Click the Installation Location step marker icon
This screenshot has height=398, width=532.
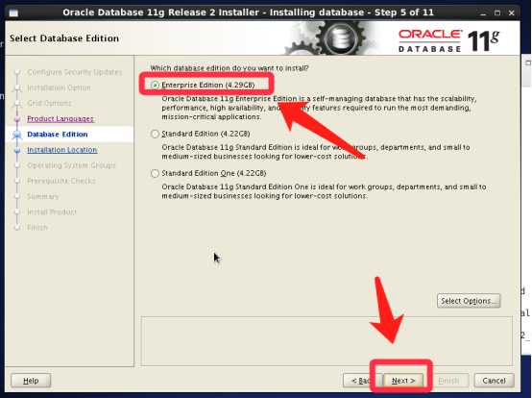[x=17, y=150]
